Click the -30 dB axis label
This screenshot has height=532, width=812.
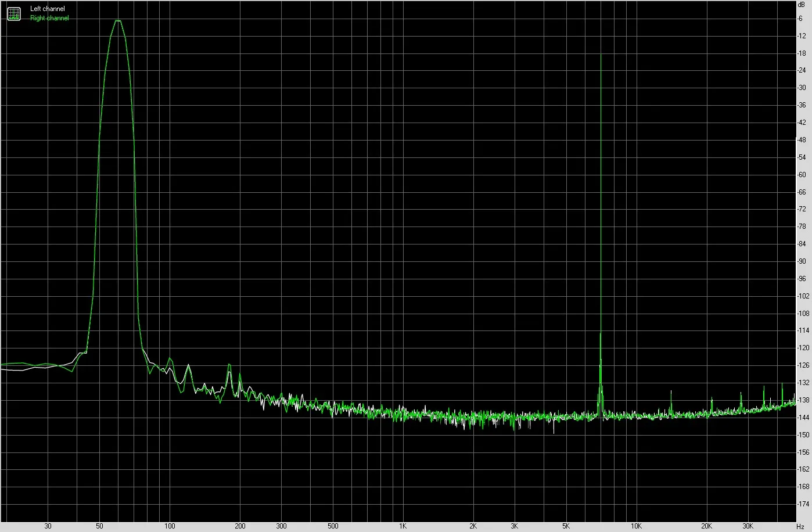pos(802,88)
